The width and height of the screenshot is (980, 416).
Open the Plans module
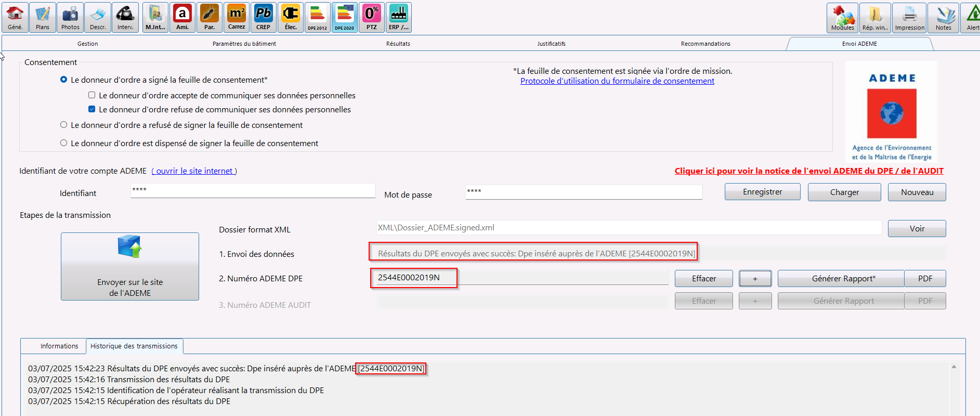tap(43, 17)
